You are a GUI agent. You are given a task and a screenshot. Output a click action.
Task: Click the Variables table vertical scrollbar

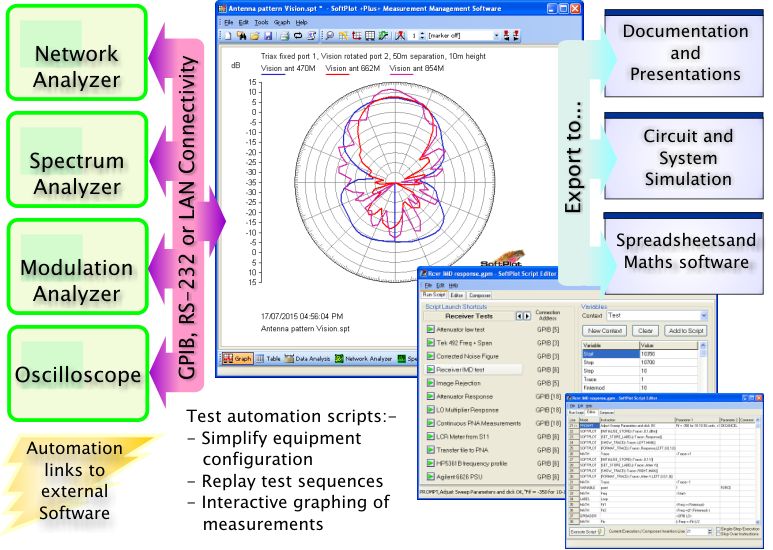(x=703, y=367)
